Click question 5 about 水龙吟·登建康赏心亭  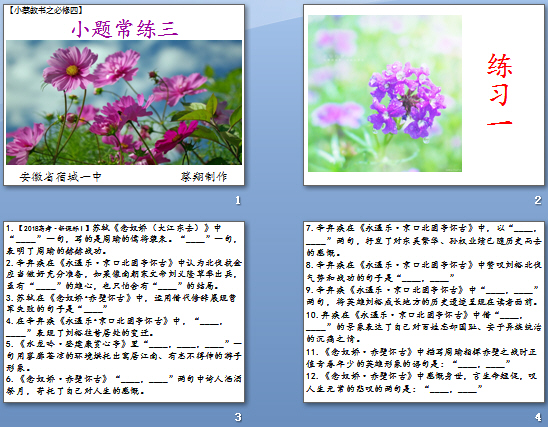coord(124,356)
